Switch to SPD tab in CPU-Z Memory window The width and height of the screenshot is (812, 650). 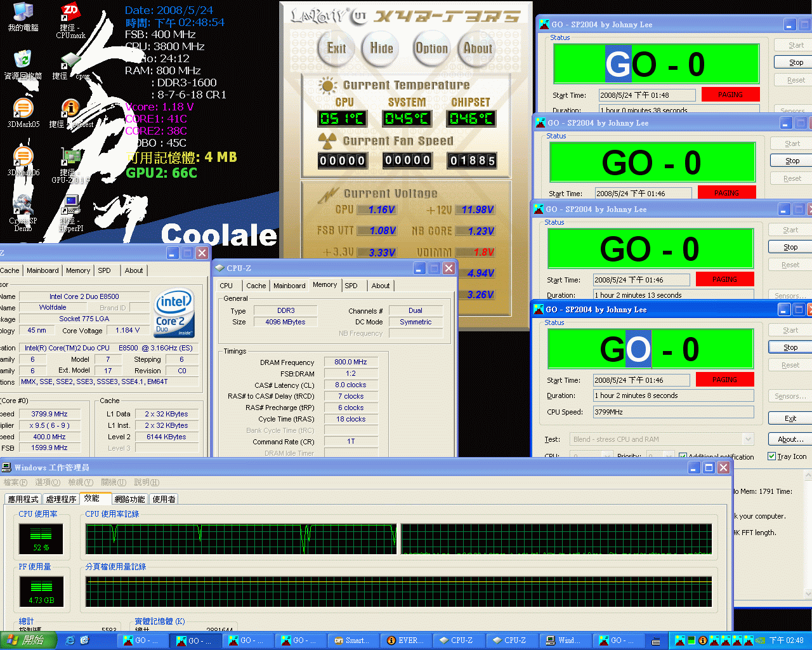(351, 286)
